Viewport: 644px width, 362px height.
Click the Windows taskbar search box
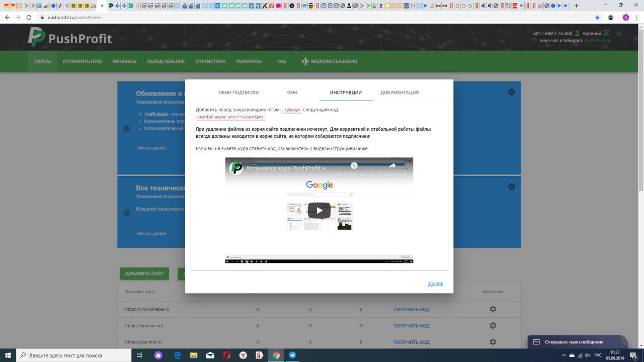click(73, 355)
